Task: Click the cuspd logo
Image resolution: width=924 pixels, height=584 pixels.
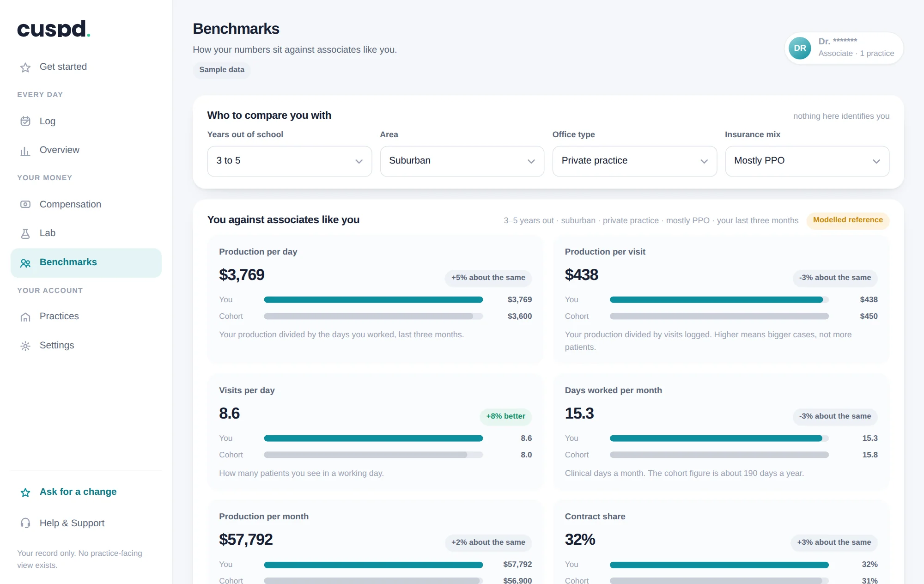Action: pyautogui.click(x=54, y=29)
